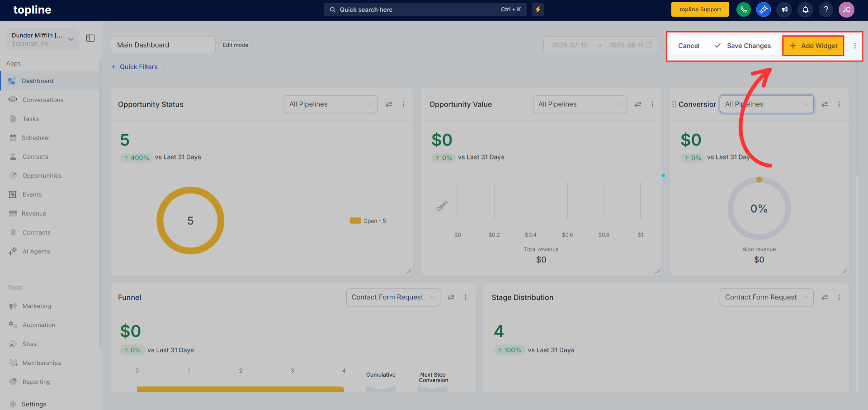Click Conversion widget resize corner handle
The width and height of the screenshot is (868, 410).
click(x=844, y=271)
